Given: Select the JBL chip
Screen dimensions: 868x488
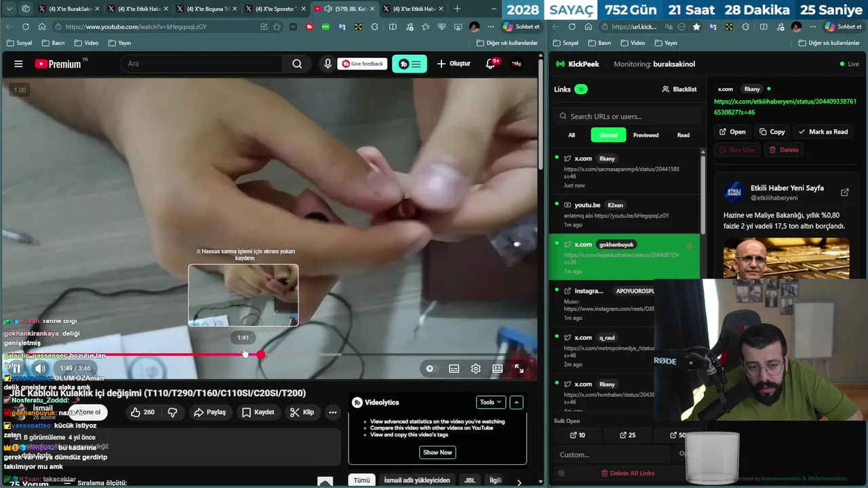Looking at the screenshot, I should click(469, 480).
